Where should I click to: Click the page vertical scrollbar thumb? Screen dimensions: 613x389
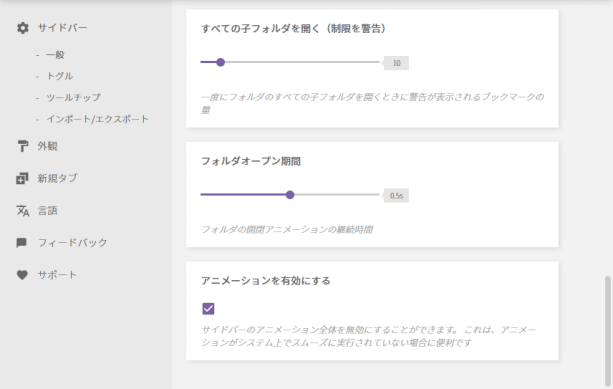[607, 331]
